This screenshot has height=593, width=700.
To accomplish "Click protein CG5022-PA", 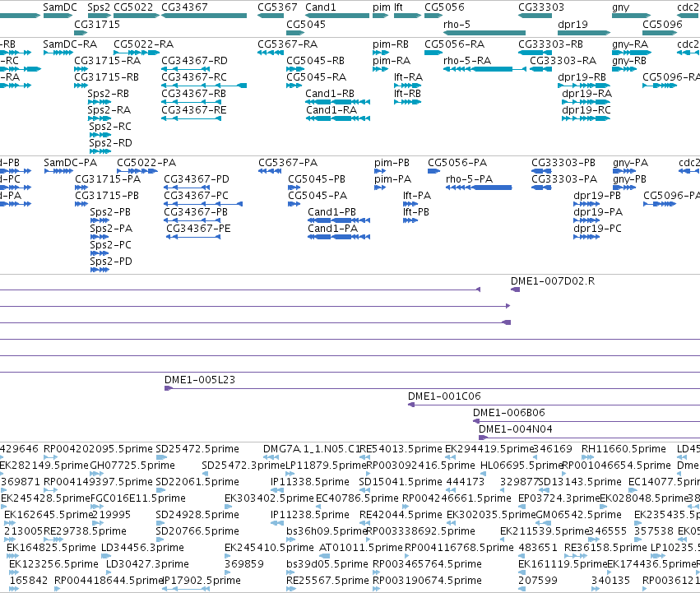I will (146, 163).
